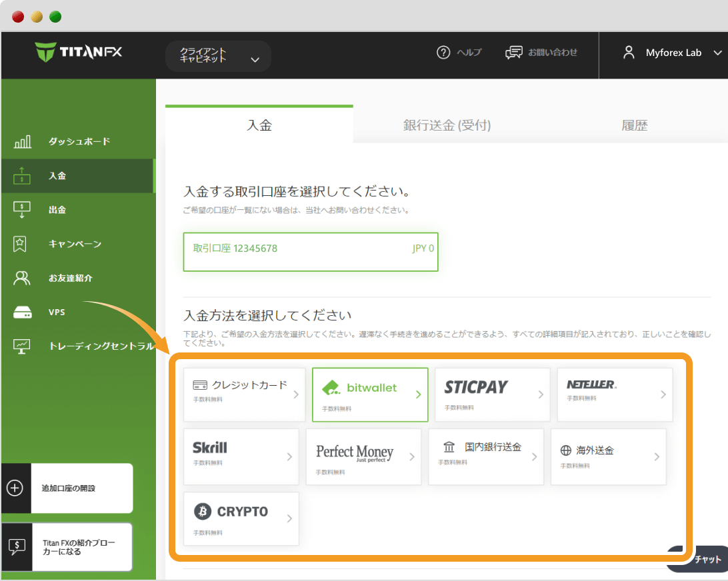Click the Trading Central monitor icon
This screenshot has width=728, height=581.
point(22,346)
